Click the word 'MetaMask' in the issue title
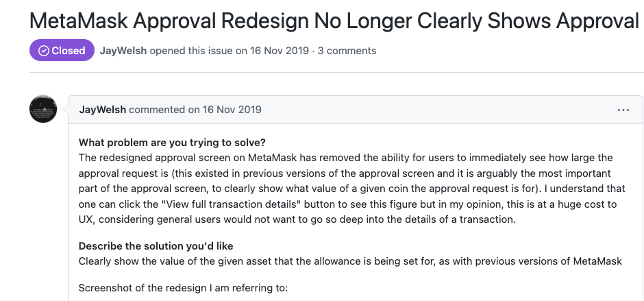 click(x=75, y=21)
